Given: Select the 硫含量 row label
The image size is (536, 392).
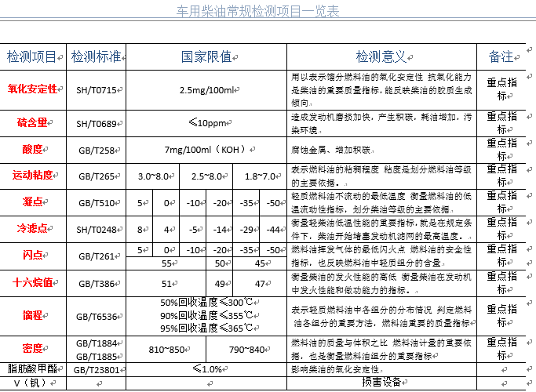Looking at the screenshot, I should (32, 122).
